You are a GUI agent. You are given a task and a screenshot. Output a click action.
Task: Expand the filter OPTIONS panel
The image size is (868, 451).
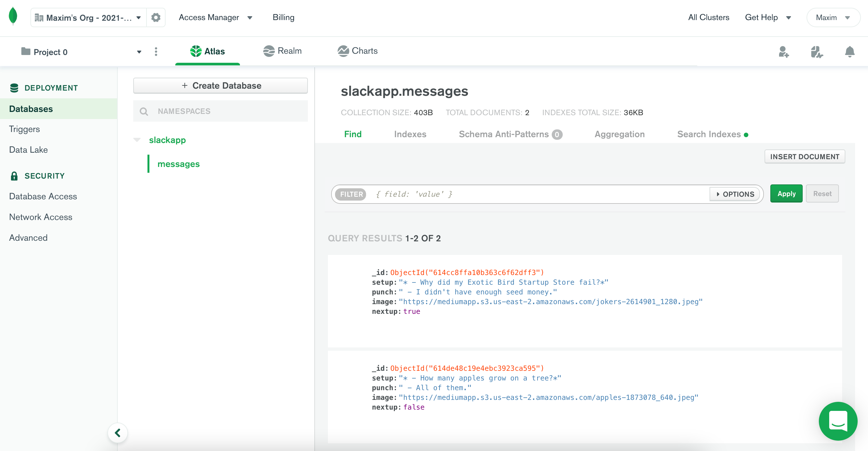(x=734, y=194)
